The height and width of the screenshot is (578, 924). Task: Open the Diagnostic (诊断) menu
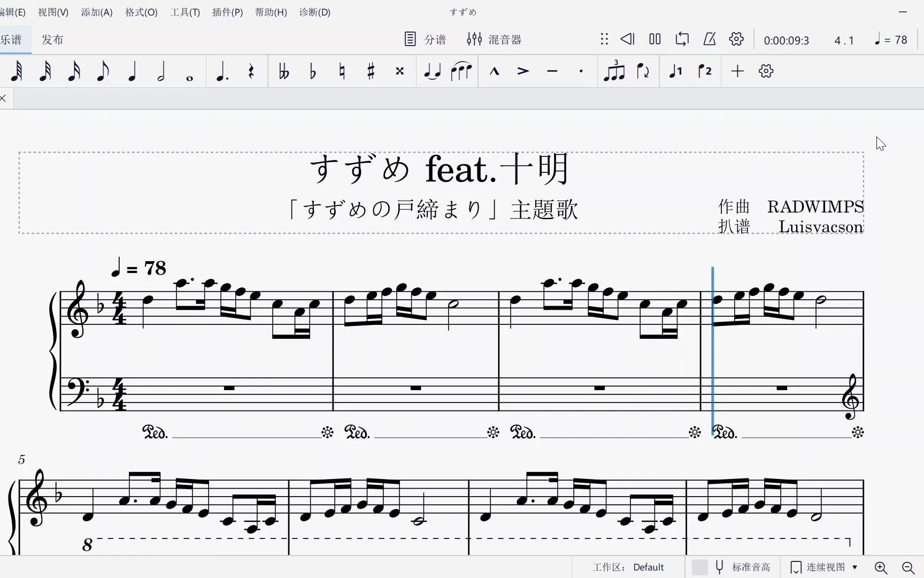point(314,12)
